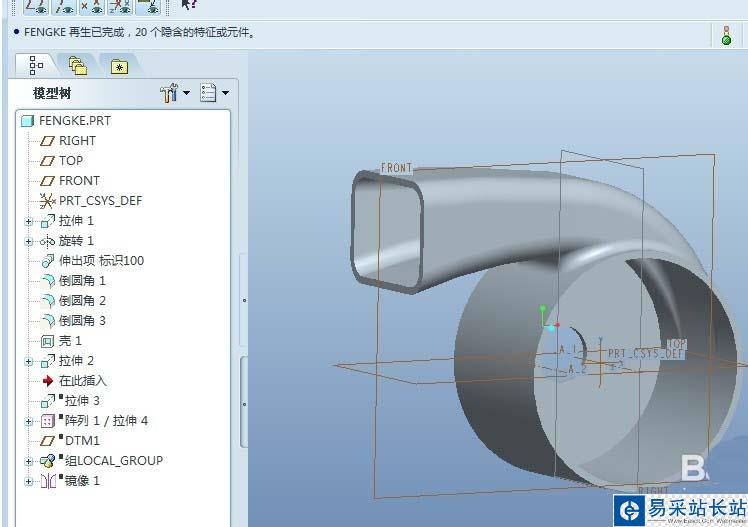
Task: Click the 阵列 1 pattern icon
Action: (48, 421)
